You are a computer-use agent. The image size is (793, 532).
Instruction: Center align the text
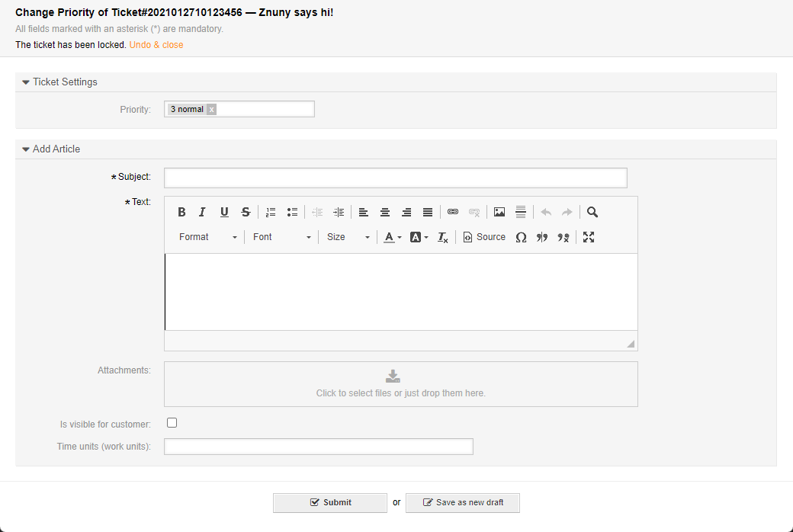[385, 212]
